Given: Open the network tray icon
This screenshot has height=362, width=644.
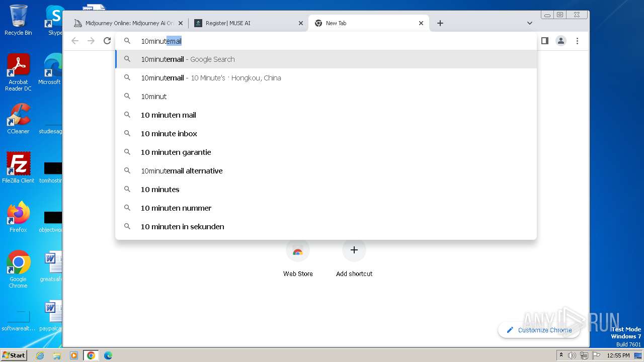Looking at the screenshot, I should pos(584,355).
